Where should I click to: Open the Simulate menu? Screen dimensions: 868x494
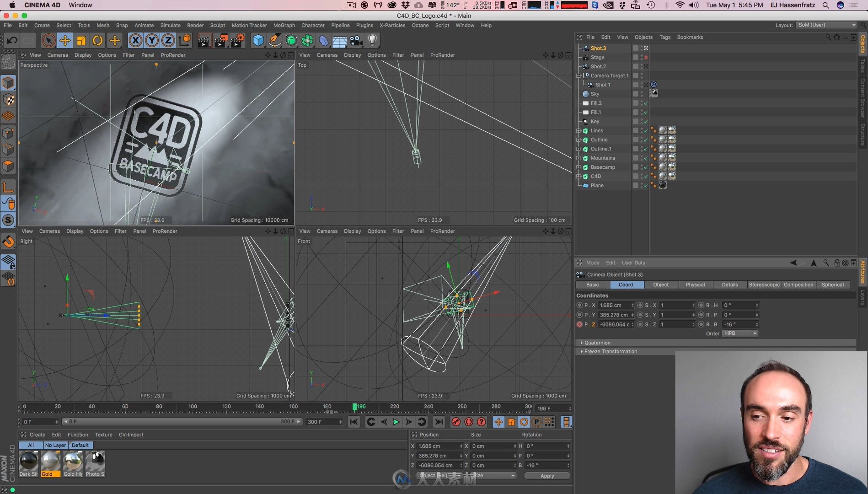pos(170,25)
